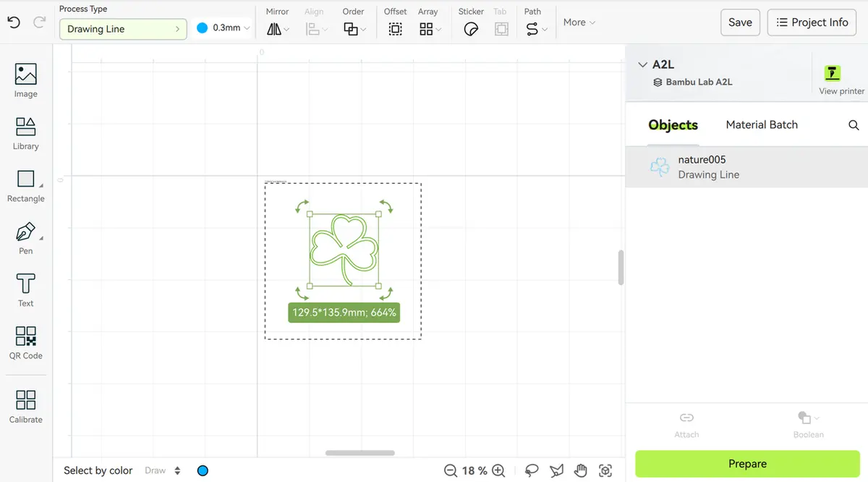Click the redo arrow icon
The height and width of the screenshot is (482, 868).
click(x=40, y=22)
